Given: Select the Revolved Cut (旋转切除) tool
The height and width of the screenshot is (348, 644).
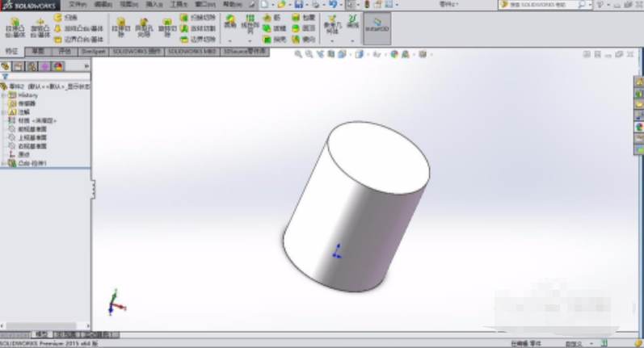Looking at the screenshot, I should (x=167, y=28).
